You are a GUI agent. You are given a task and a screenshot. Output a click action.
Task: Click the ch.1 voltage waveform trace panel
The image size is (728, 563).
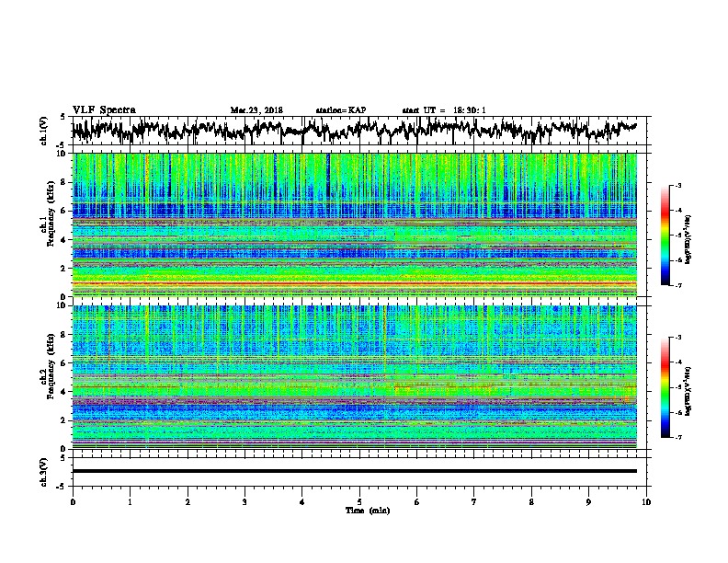coord(361,131)
